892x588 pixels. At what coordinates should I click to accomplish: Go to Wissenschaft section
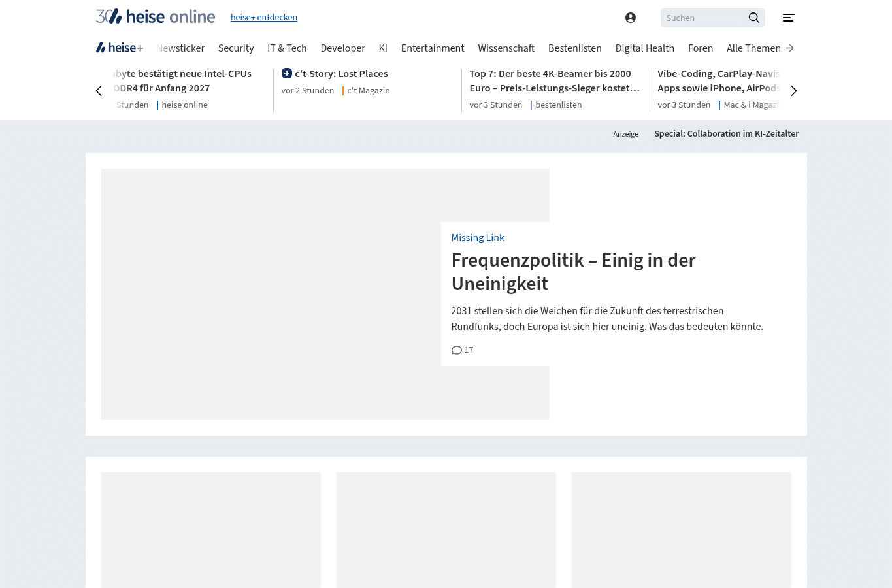506,48
